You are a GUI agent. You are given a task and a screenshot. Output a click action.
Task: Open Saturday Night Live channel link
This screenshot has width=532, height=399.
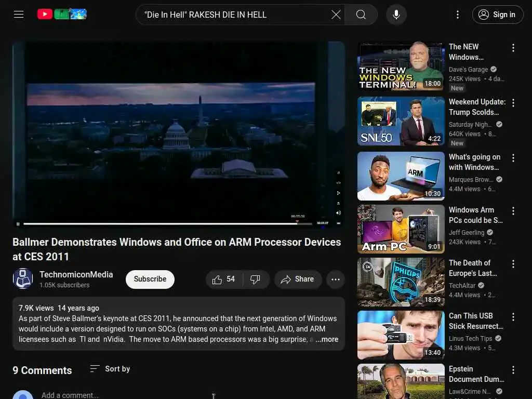[470, 124]
